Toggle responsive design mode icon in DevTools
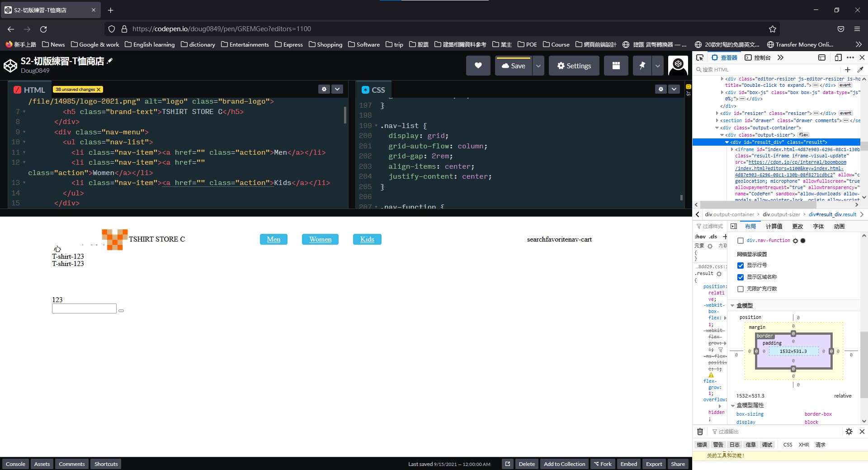 click(838, 57)
